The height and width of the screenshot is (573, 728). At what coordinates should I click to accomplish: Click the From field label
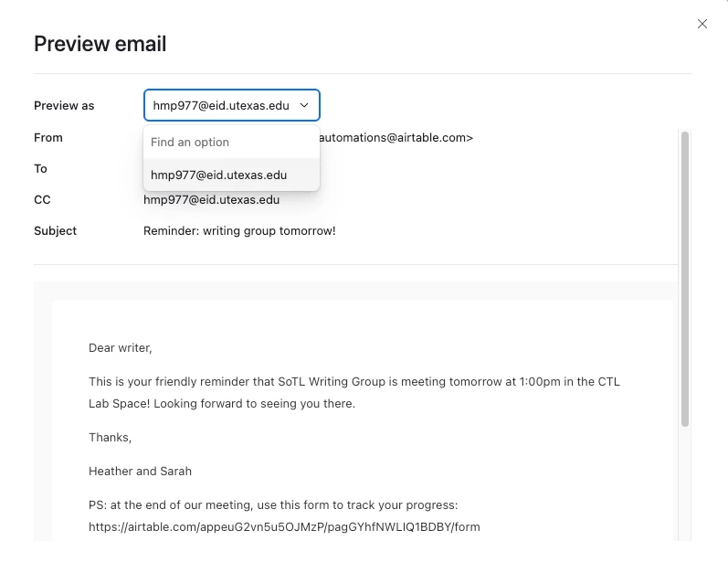48,138
